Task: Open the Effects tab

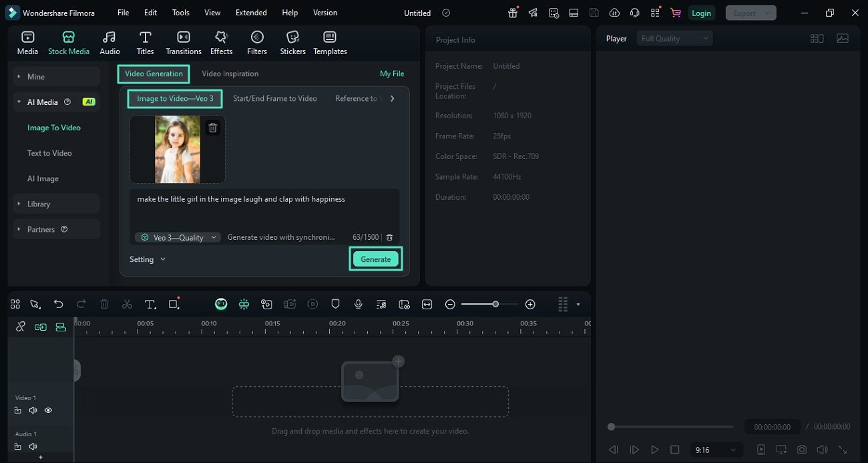Action: (221, 43)
